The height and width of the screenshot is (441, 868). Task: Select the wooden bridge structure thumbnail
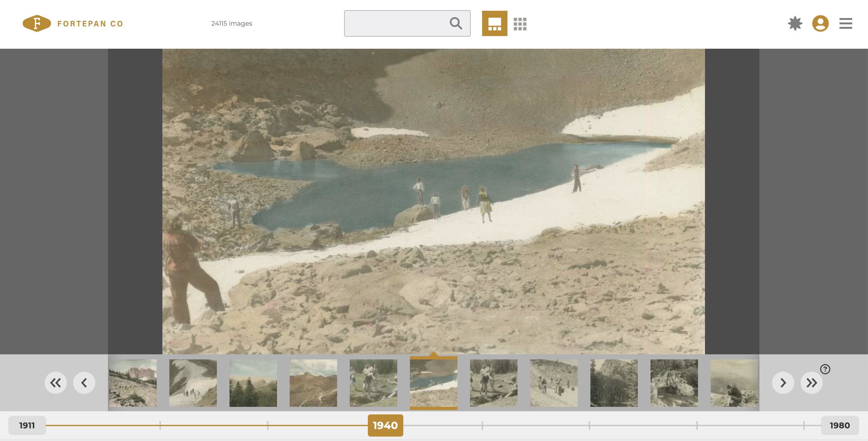(x=674, y=383)
